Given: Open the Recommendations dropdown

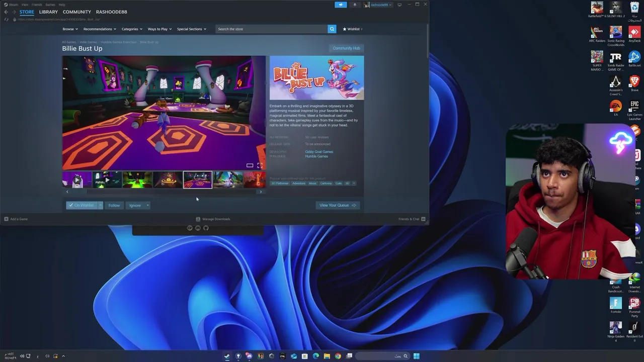Looking at the screenshot, I should [100, 29].
